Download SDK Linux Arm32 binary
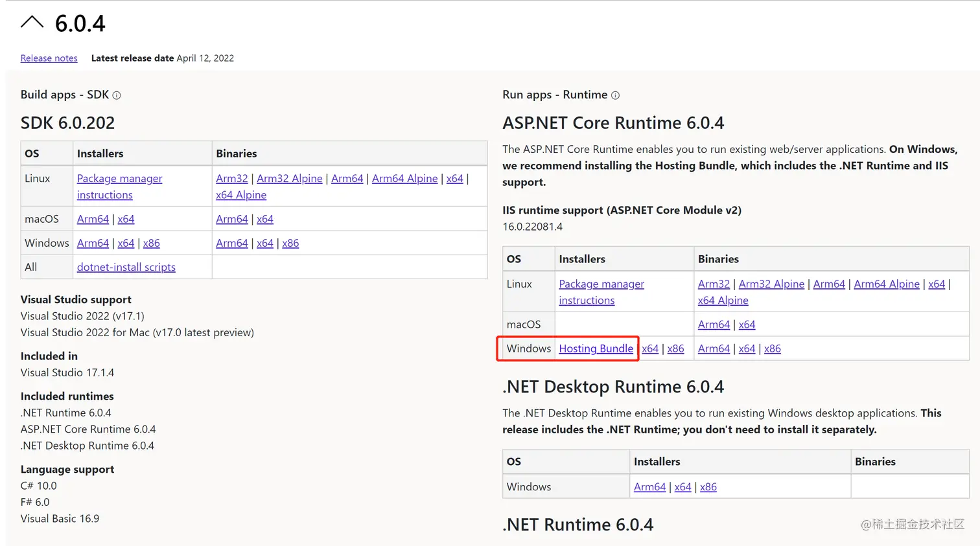 point(232,178)
